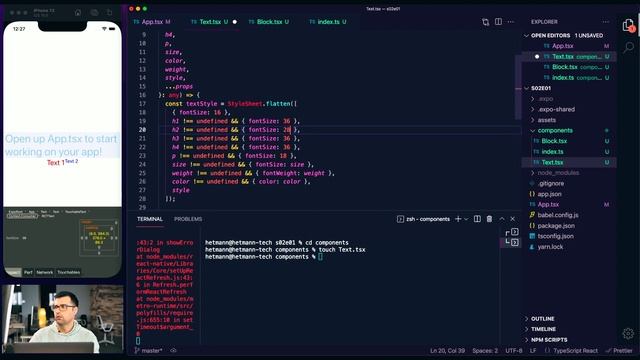Switch to the index.ts editor tab

click(x=328, y=22)
